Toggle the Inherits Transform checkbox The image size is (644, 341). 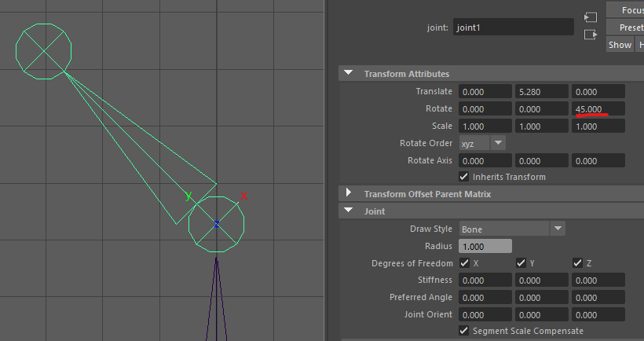(x=464, y=177)
